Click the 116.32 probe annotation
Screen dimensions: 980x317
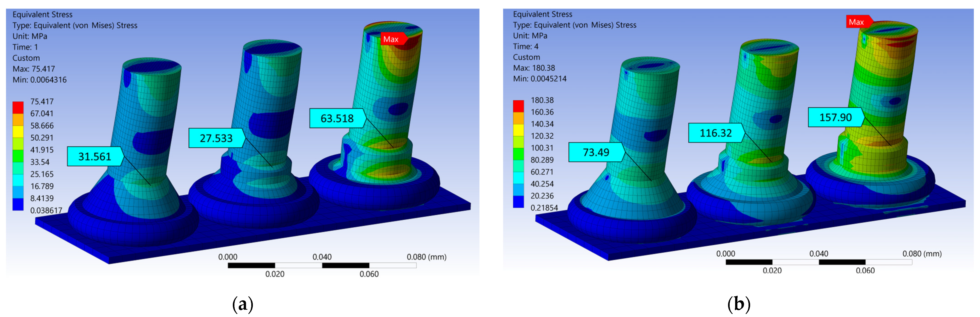click(716, 133)
